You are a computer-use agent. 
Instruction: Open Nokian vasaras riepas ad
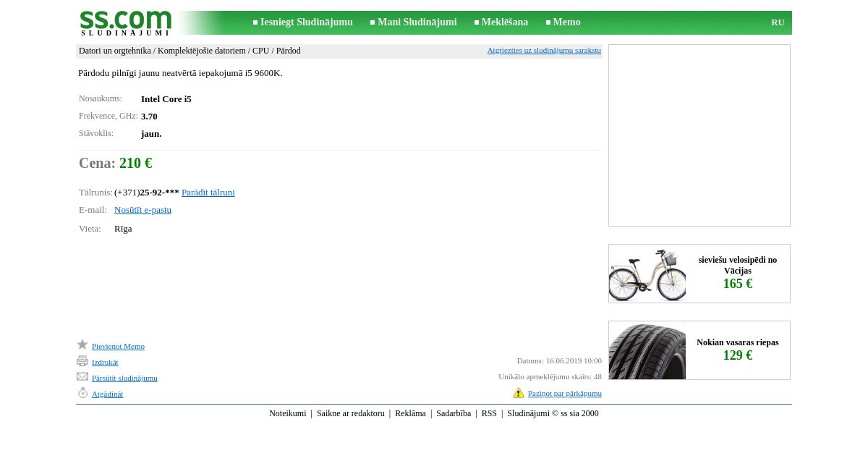(x=738, y=342)
